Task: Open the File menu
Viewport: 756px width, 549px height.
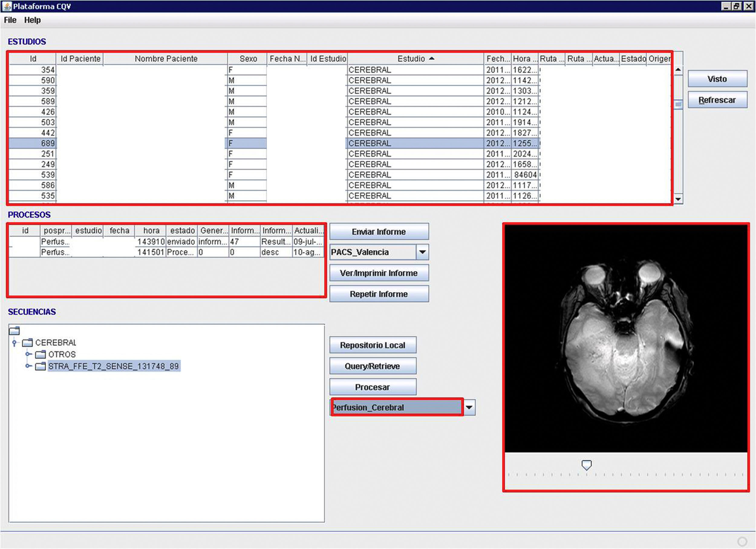Action: (x=10, y=20)
